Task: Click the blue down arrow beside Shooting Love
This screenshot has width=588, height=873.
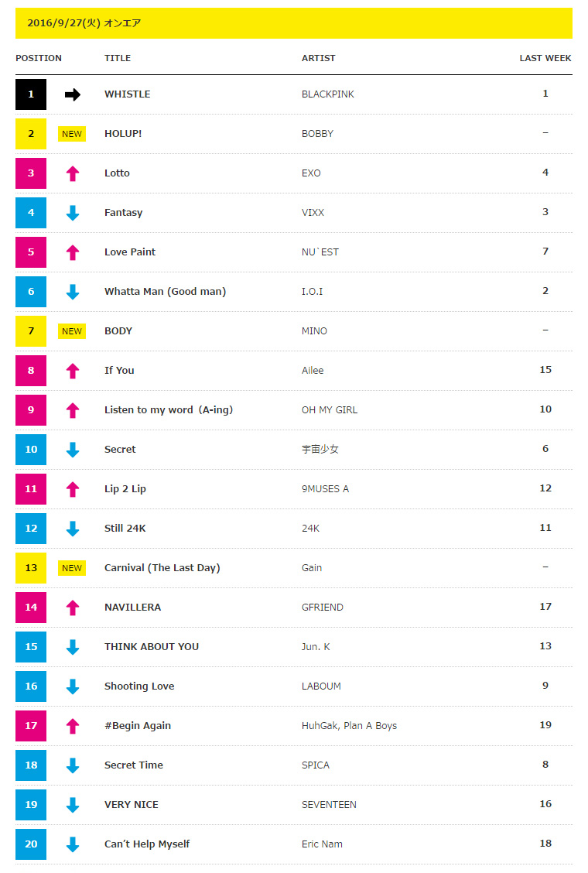Action: (73, 686)
